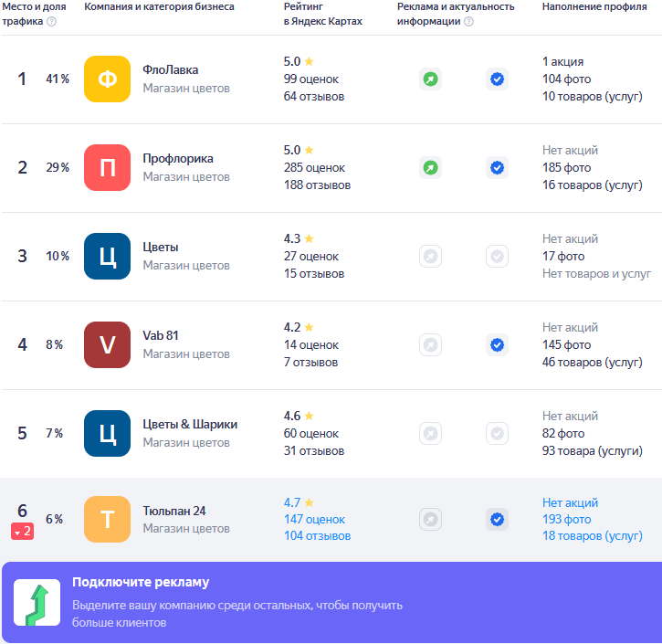Click the help icon beside 'информации' header
Screen dimensions: 662x644
click(x=468, y=22)
